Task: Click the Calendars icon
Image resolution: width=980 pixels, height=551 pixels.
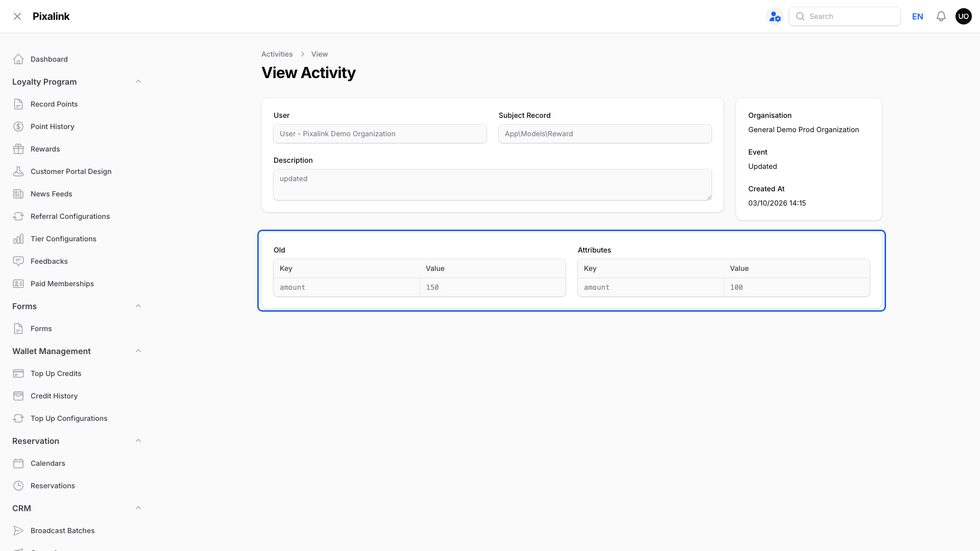Action: coord(18,463)
